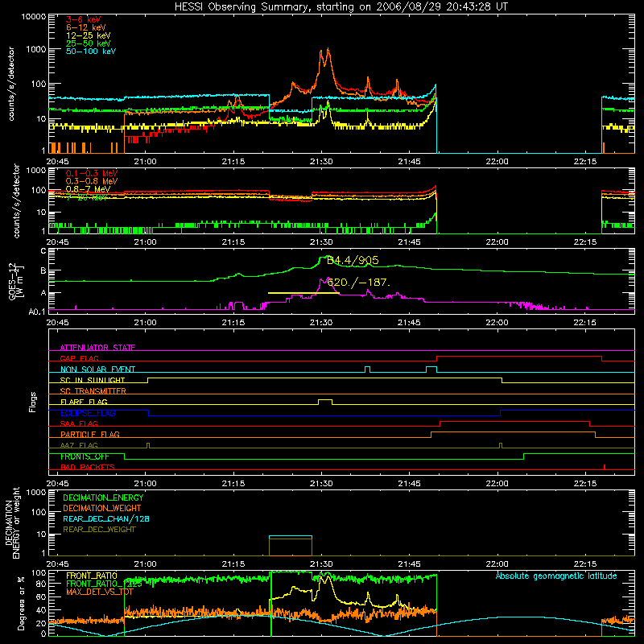Image resolution: width=644 pixels, height=644 pixels.
Task: Click the B4.4/905 flare class annotation
Action: [x=353, y=260]
